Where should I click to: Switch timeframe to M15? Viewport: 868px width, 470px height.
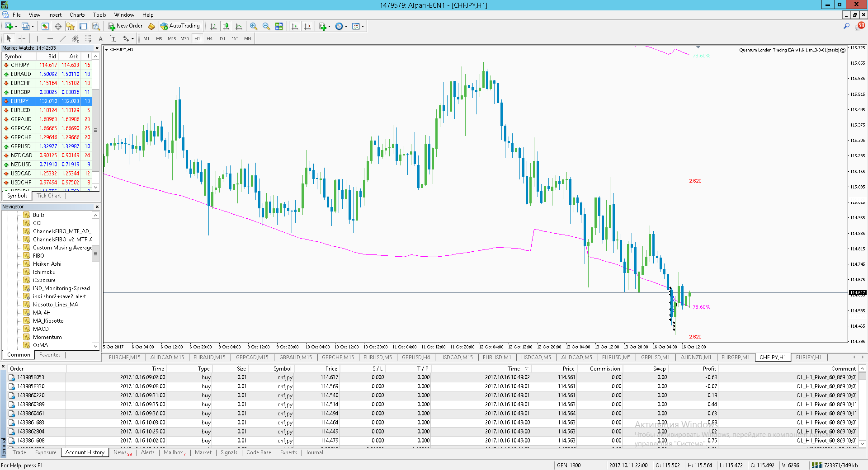172,38
